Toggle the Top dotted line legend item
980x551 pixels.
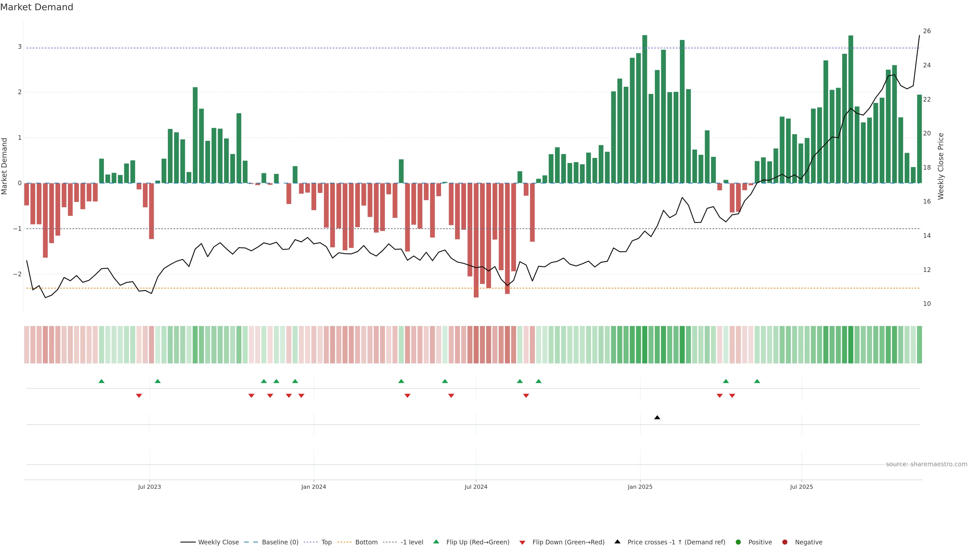tap(326, 542)
